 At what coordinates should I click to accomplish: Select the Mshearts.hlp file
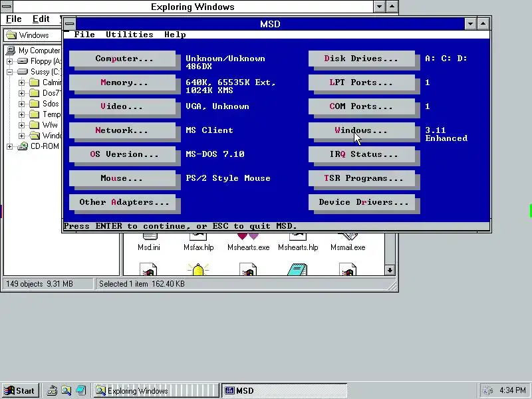coord(298,243)
